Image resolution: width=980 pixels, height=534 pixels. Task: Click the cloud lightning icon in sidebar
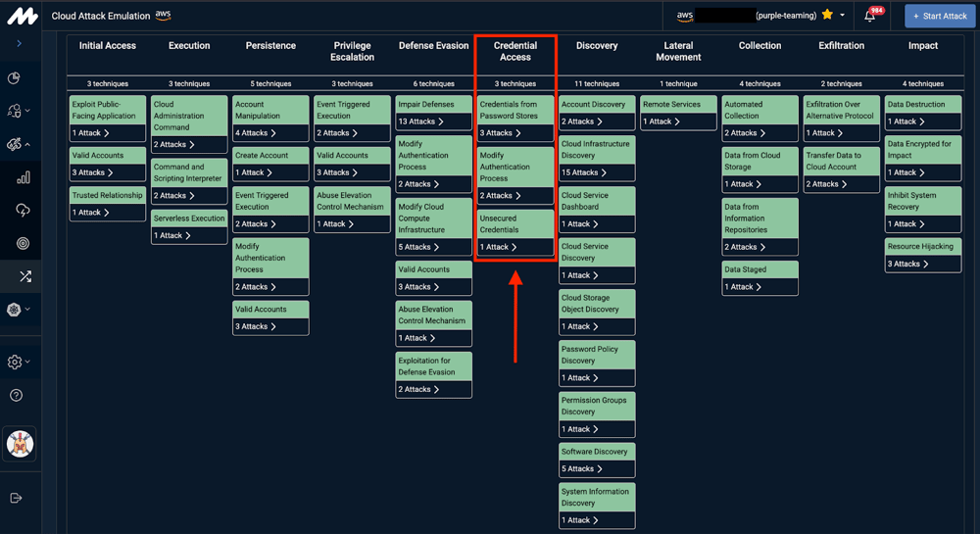pyautogui.click(x=24, y=210)
